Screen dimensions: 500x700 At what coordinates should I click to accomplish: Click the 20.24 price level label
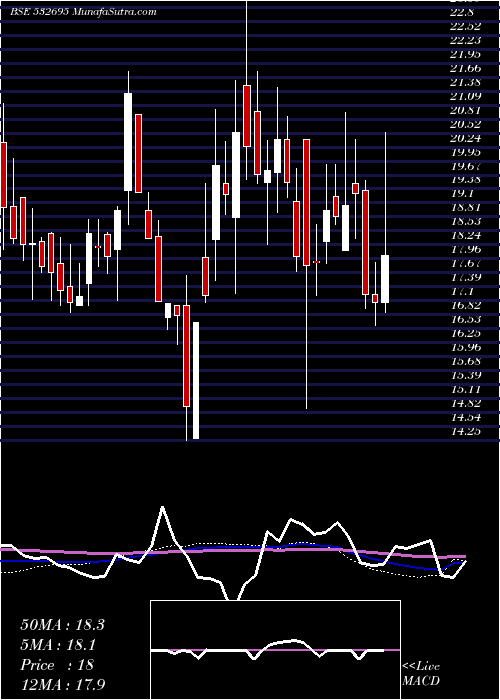pyautogui.click(x=466, y=138)
